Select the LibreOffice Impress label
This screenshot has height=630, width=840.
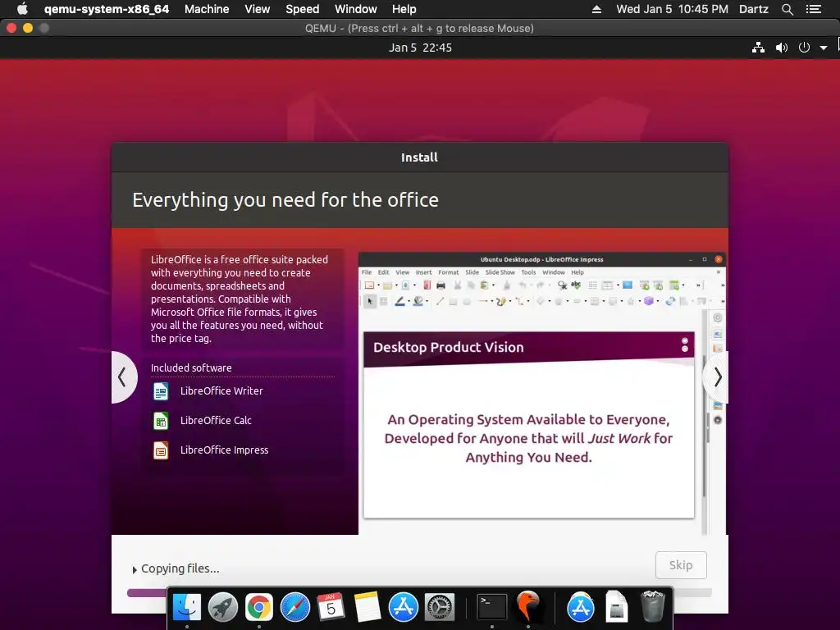point(224,450)
